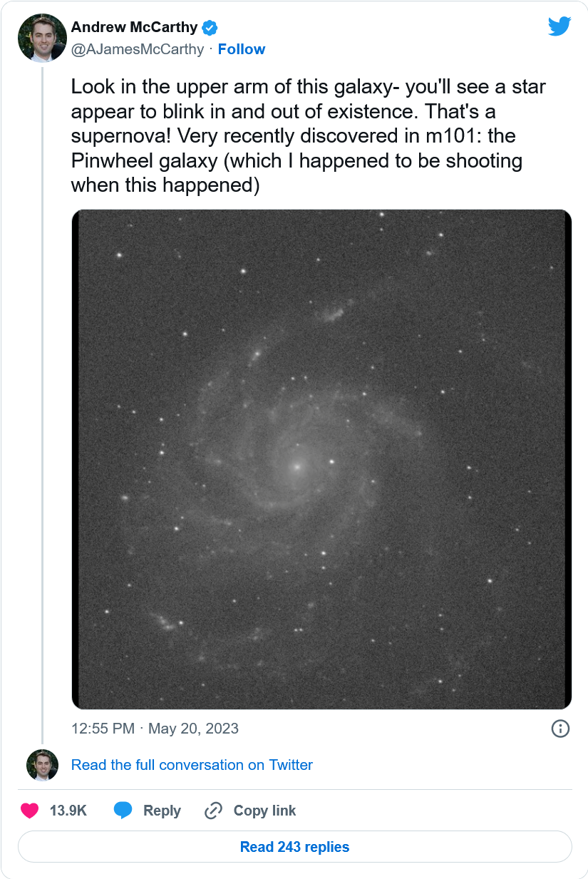Open Andrew McCarthy's large profile avatar
Viewport: 588px width, 879px height.
click(42, 38)
